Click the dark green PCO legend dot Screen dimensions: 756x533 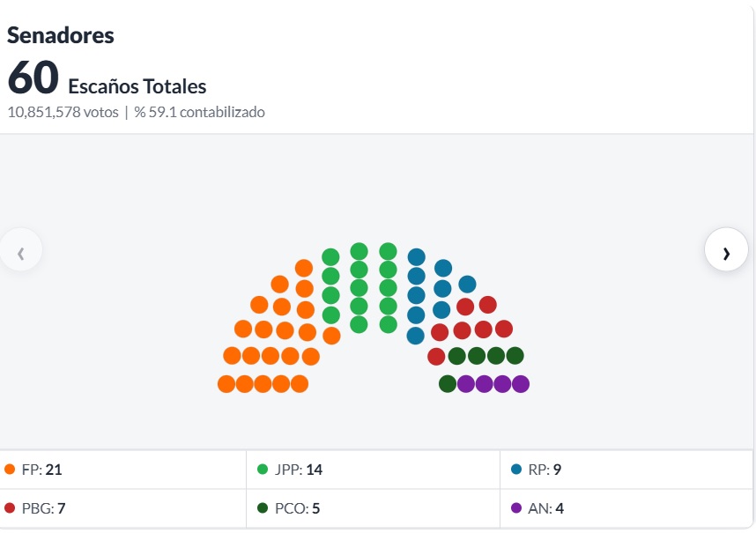pyautogui.click(x=263, y=508)
